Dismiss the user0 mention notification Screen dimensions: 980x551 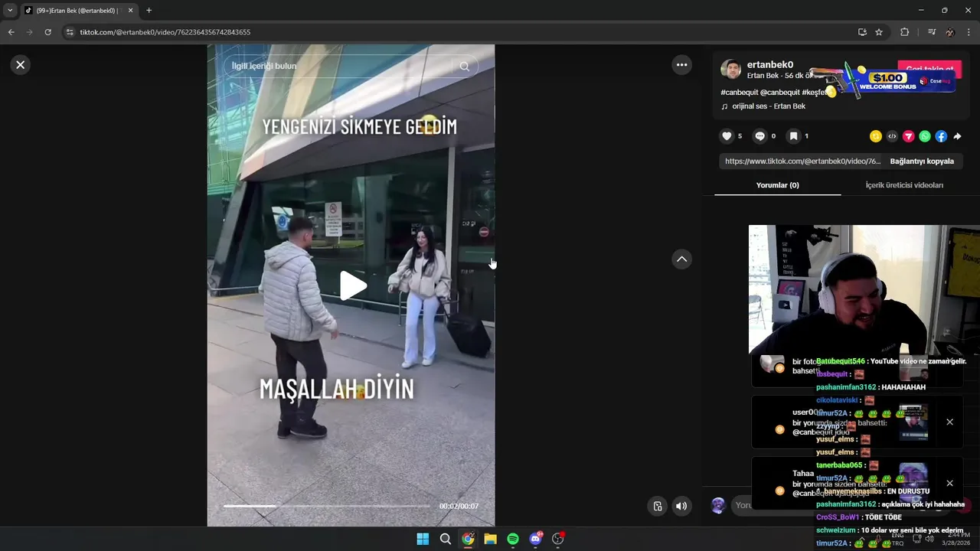coord(949,422)
